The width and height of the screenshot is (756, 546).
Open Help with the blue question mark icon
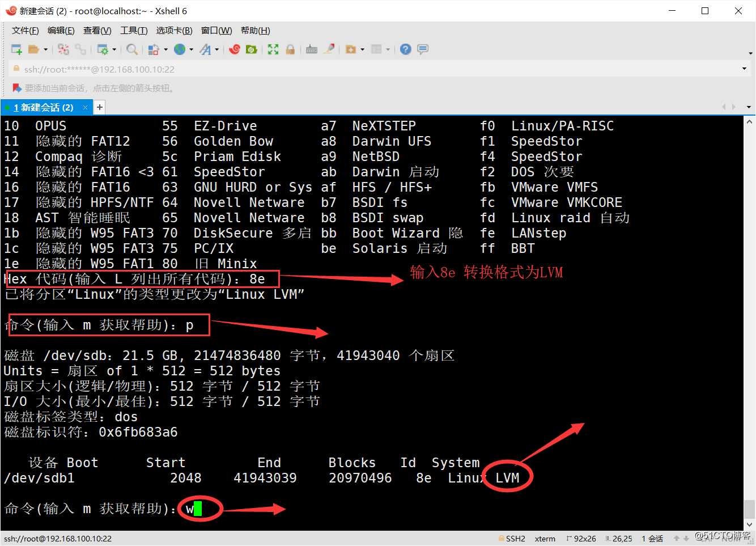pos(405,49)
